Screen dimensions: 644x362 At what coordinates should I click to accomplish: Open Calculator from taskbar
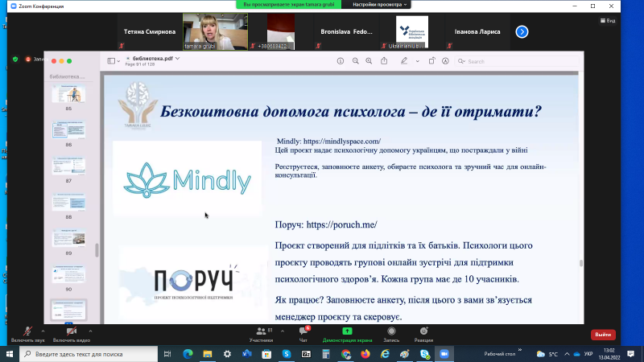(326, 354)
